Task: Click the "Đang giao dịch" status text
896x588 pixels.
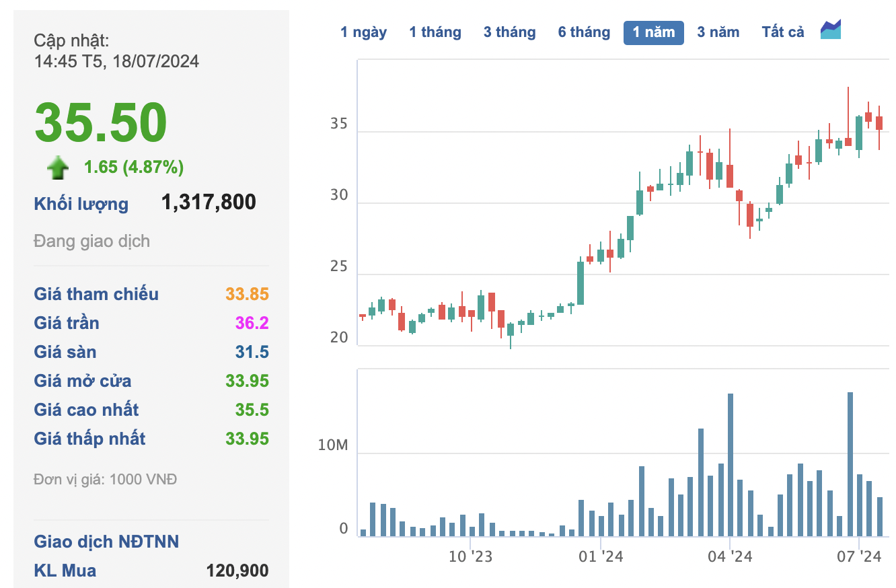Action: pos(92,241)
